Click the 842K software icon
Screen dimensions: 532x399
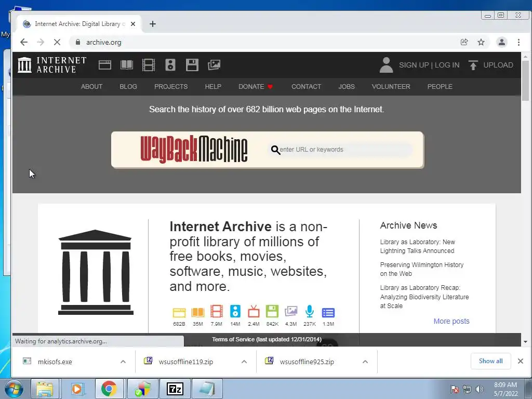272,312
